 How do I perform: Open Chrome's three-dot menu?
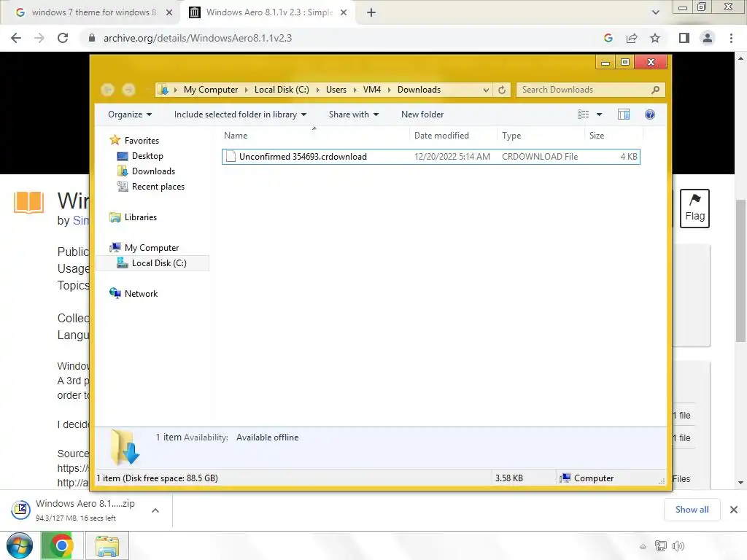coord(731,38)
